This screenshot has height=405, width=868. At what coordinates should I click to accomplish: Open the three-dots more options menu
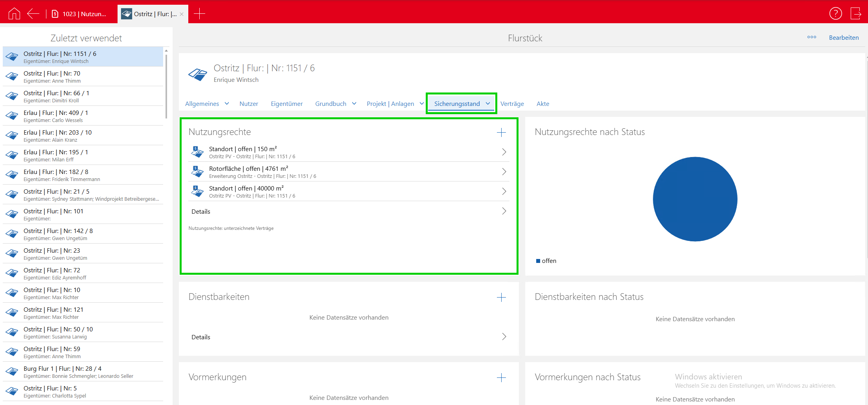click(x=811, y=37)
